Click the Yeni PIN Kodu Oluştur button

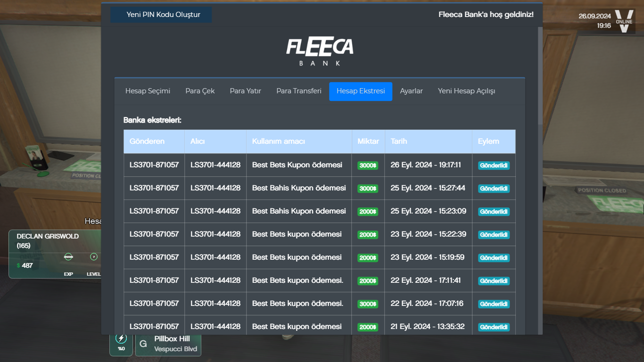tap(161, 15)
